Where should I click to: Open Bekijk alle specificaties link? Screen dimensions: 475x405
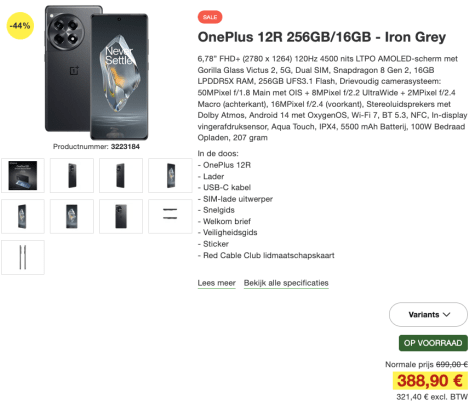[x=286, y=283]
